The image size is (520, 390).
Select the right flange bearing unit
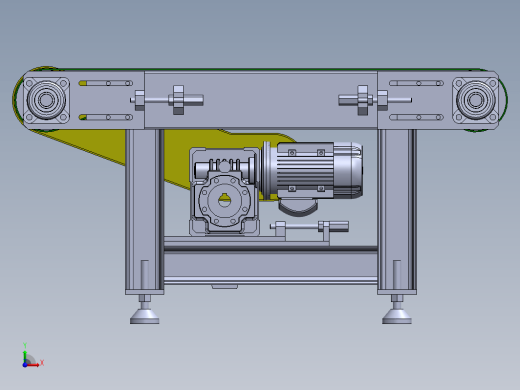[475, 100]
